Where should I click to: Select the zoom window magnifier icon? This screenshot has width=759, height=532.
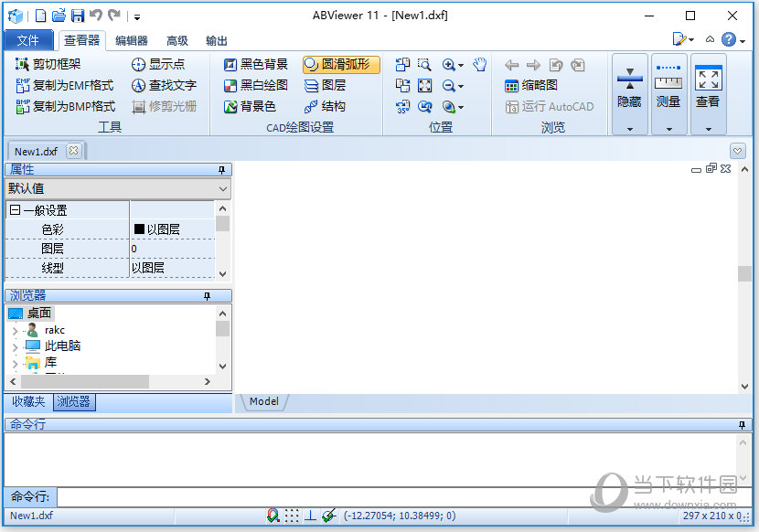coord(424,64)
